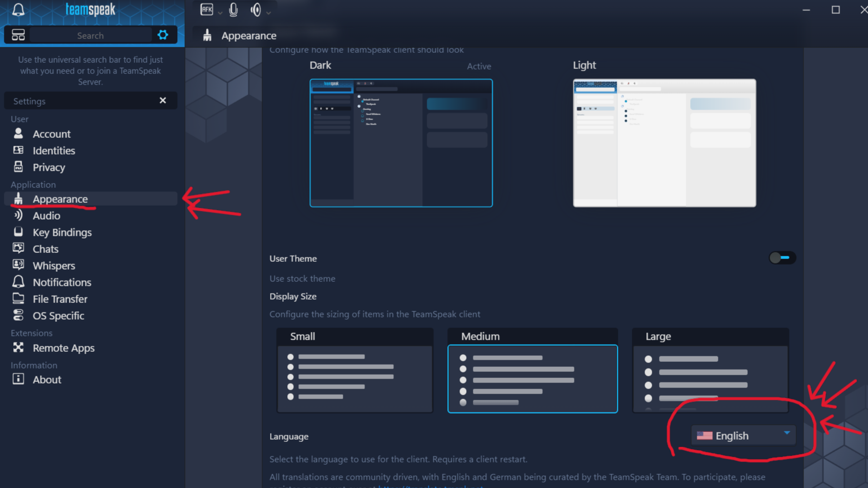Open the English language dropdown
This screenshot has width=868, height=488.
(744, 435)
